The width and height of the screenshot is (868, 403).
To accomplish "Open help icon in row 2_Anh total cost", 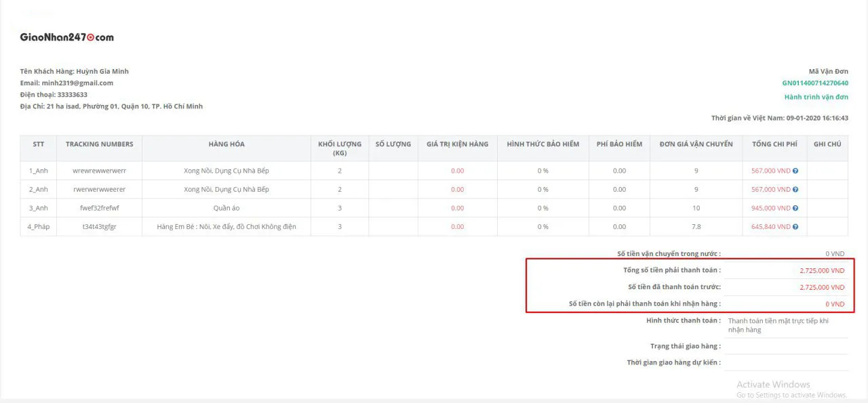I will (795, 190).
